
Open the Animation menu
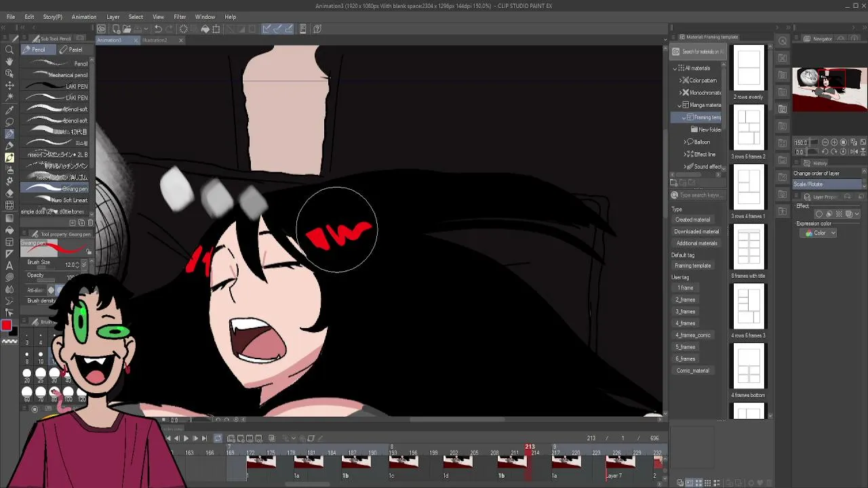84,17
